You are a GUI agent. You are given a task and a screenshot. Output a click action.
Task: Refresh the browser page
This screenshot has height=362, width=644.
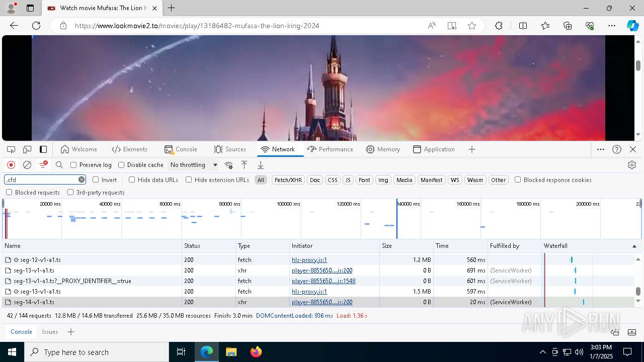tap(36, 26)
